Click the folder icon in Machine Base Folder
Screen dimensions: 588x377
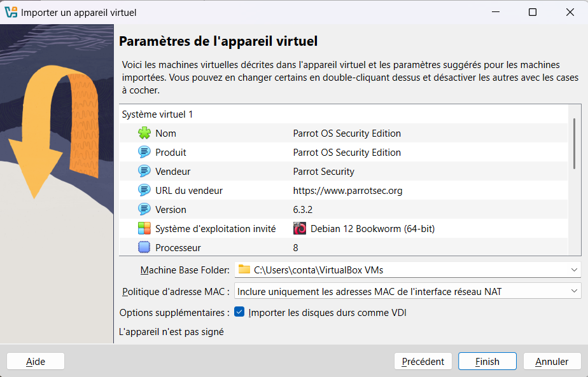pos(244,270)
